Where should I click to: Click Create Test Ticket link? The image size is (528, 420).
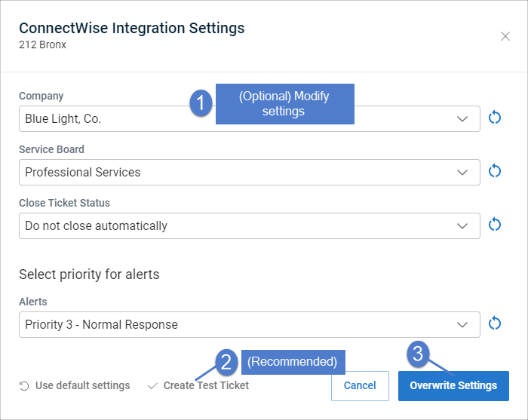tap(206, 385)
